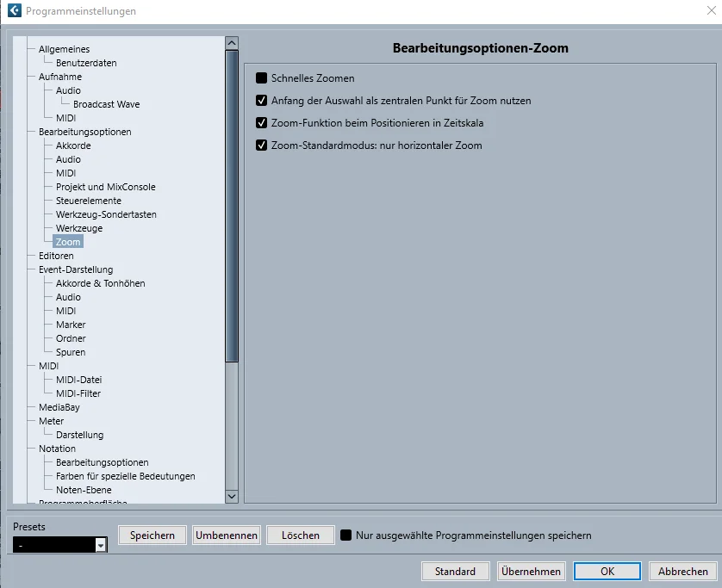Image resolution: width=722 pixels, height=588 pixels.
Task: Confirm the dialog with OK
Action: [x=607, y=571]
